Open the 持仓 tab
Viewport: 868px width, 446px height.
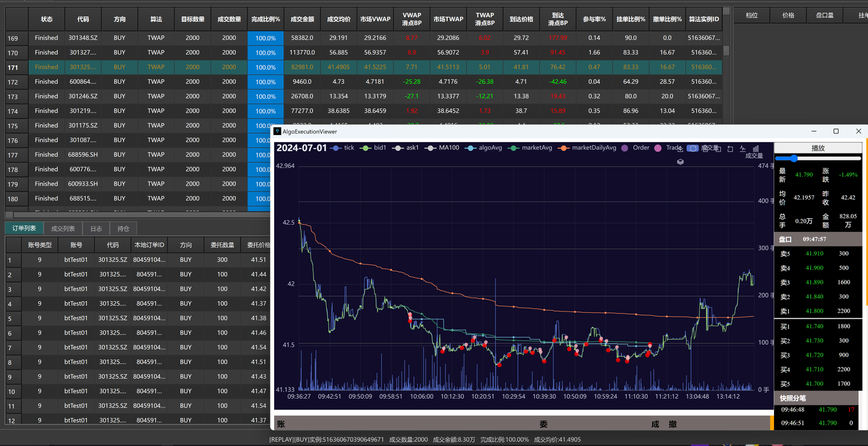(x=123, y=228)
